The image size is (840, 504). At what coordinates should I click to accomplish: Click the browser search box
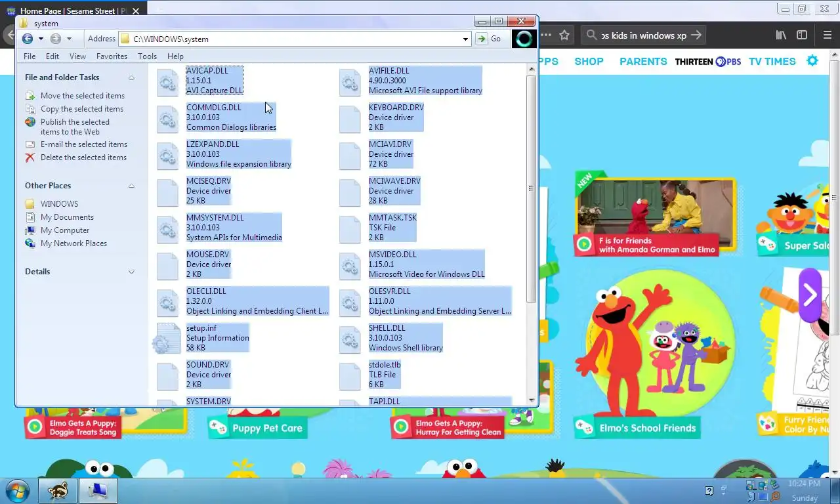click(644, 35)
